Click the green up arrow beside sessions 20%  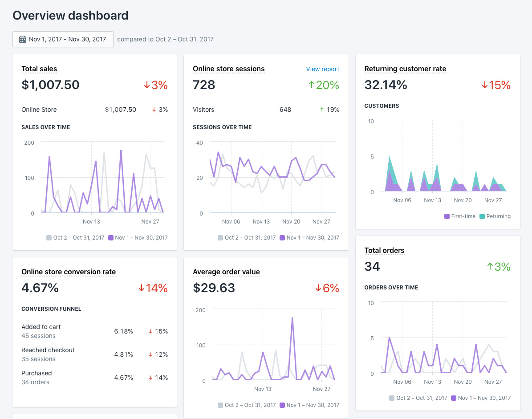pos(312,85)
